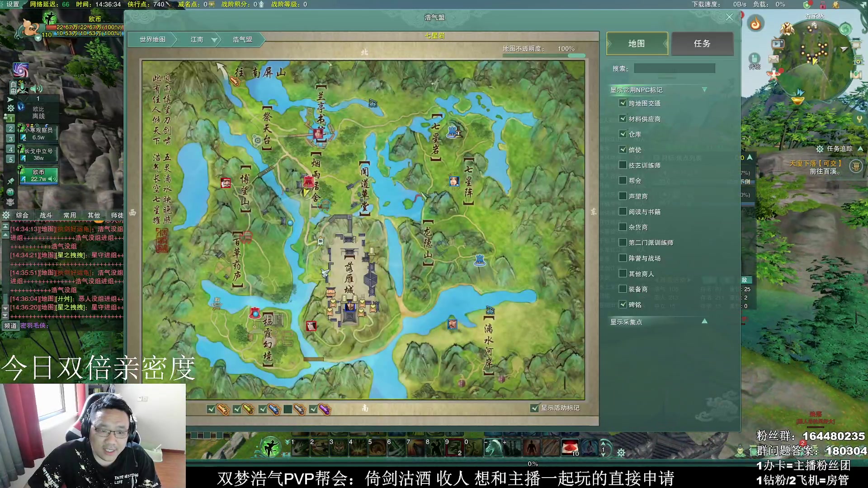Click blue marker east of 龙隐山

pyautogui.click(x=480, y=260)
